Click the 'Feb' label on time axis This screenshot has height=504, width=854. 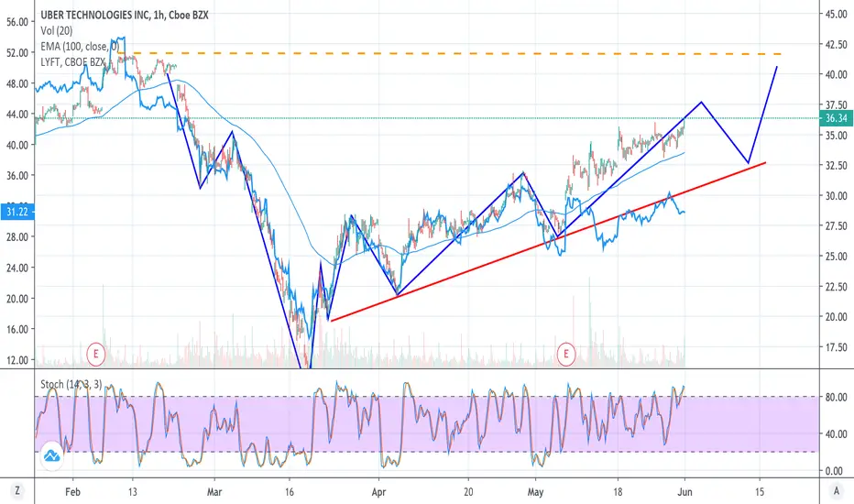click(72, 492)
